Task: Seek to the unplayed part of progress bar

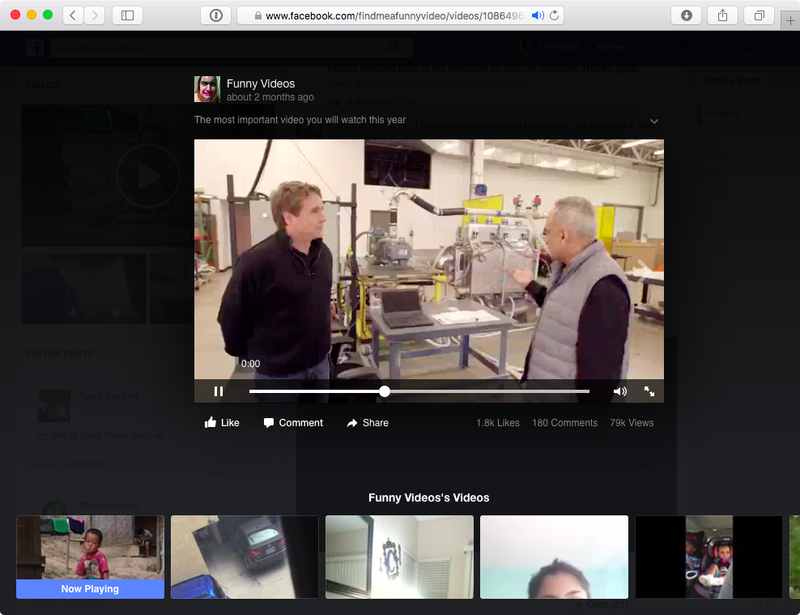Action: click(x=490, y=391)
